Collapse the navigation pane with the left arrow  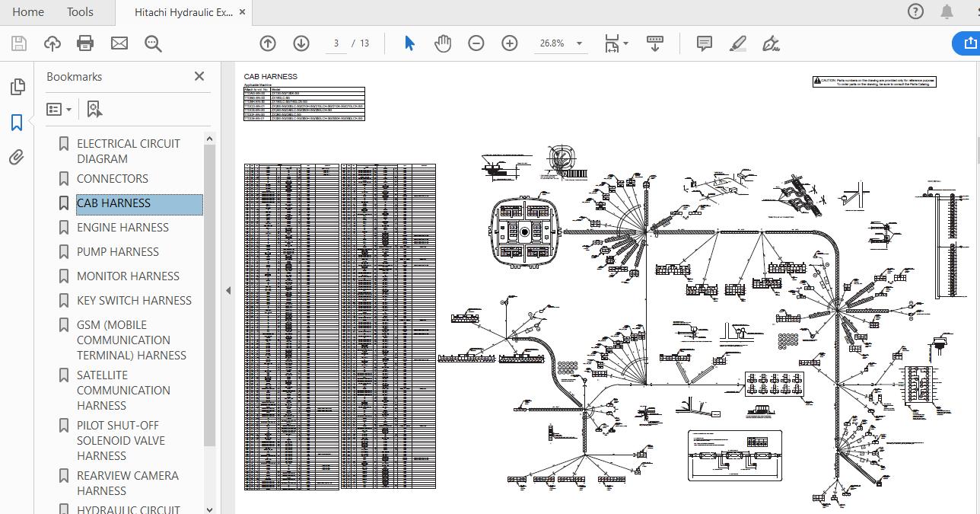(228, 290)
